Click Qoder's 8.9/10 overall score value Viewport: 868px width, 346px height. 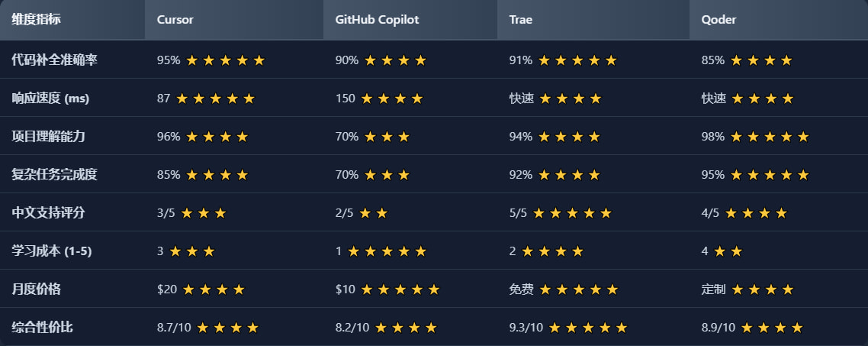point(719,328)
